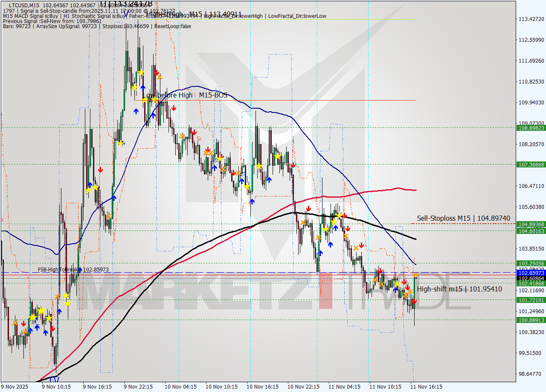This screenshot has height=392, width=546.
Task: Select the yellow star signal marker on the recent candles
Action: [x=397, y=284]
